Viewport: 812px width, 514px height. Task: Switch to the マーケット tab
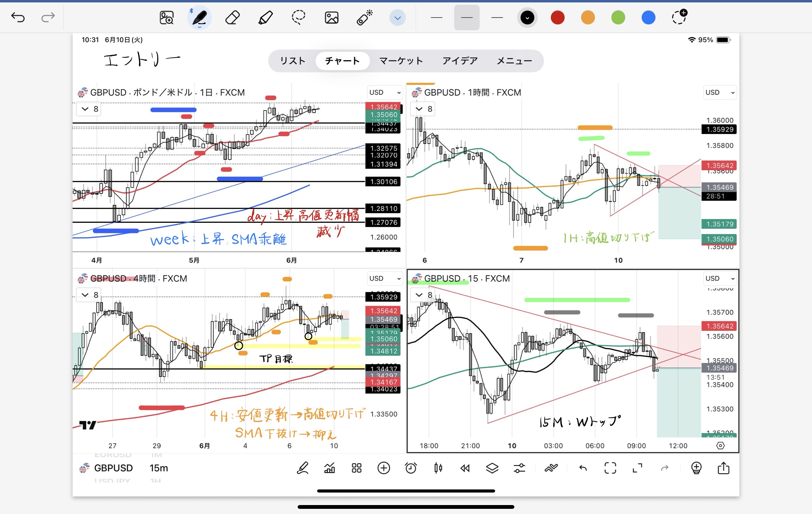pos(401,61)
